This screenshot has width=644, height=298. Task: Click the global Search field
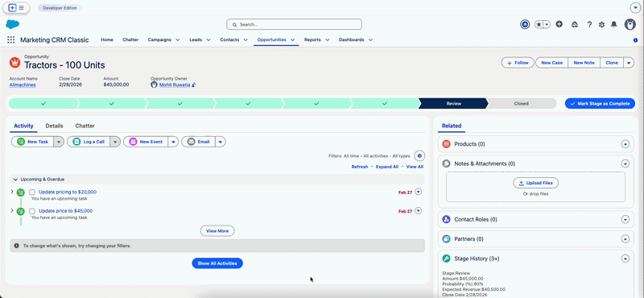[x=294, y=25]
